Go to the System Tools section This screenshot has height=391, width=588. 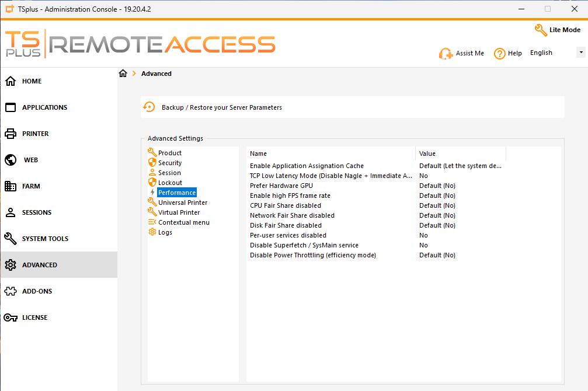45,239
